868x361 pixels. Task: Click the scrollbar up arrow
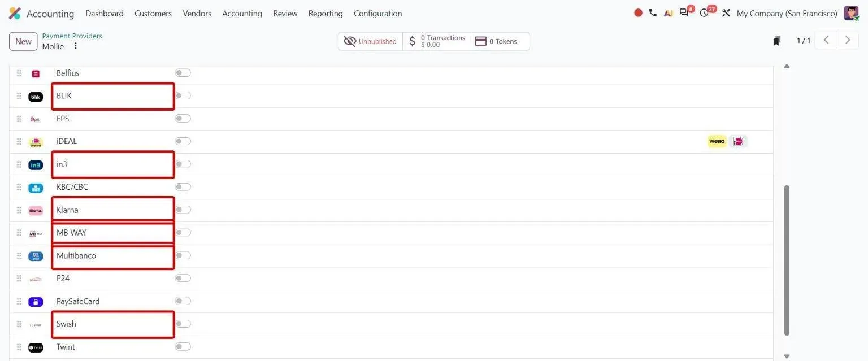pyautogui.click(x=787, y=66)
